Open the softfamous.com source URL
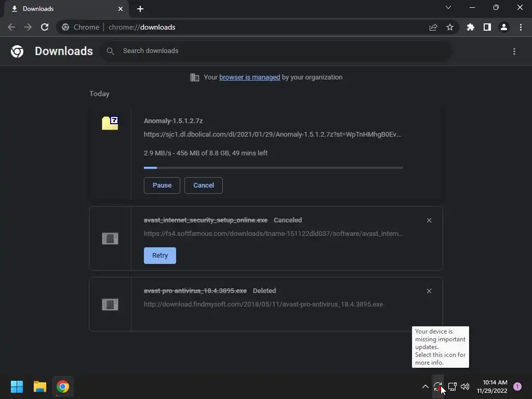This screenshot has height=399, width=532. tap(273, 234)
